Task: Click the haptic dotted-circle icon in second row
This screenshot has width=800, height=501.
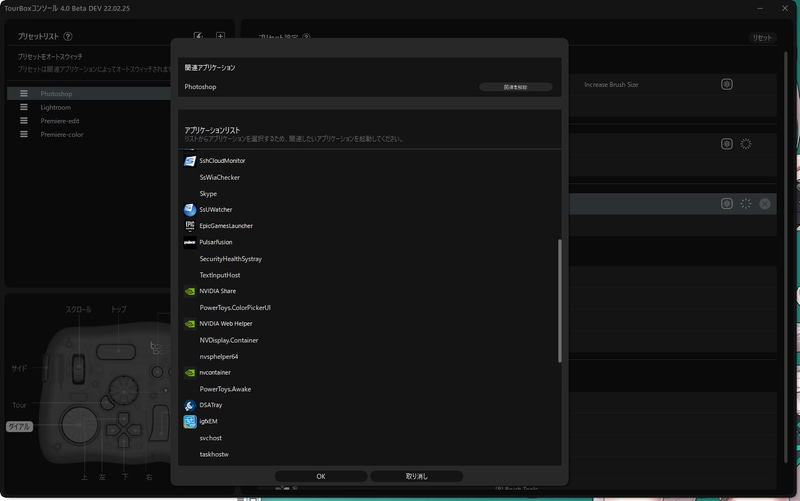Action: [746, 144]
